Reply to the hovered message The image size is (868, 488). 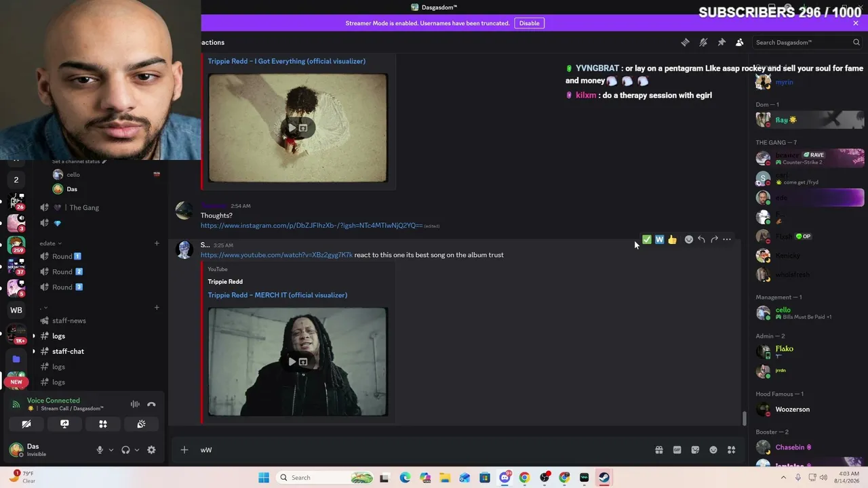pyautogui.click(x=701, y=239)
